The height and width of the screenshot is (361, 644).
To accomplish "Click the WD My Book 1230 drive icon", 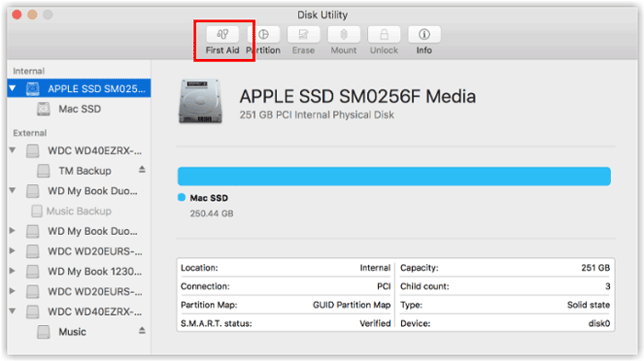I will [33, 272].
